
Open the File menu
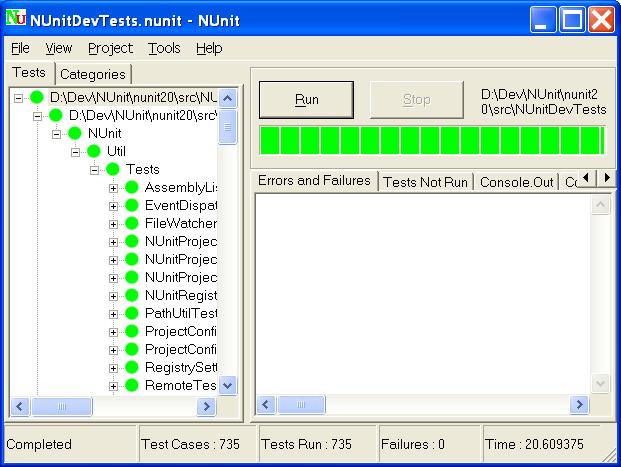20,48
